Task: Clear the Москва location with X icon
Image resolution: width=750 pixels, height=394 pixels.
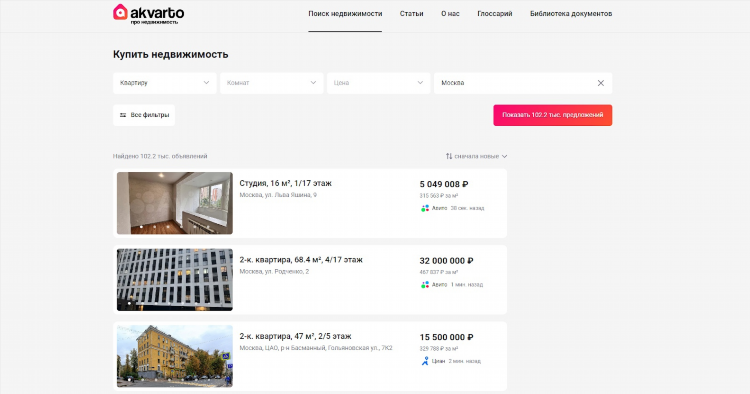Action: pos(601,83)
